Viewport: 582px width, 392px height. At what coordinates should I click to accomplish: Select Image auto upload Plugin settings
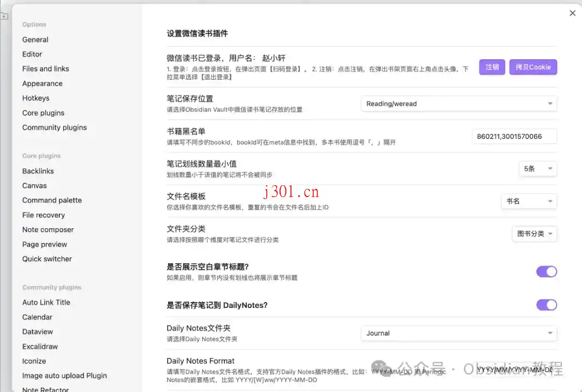65,376
